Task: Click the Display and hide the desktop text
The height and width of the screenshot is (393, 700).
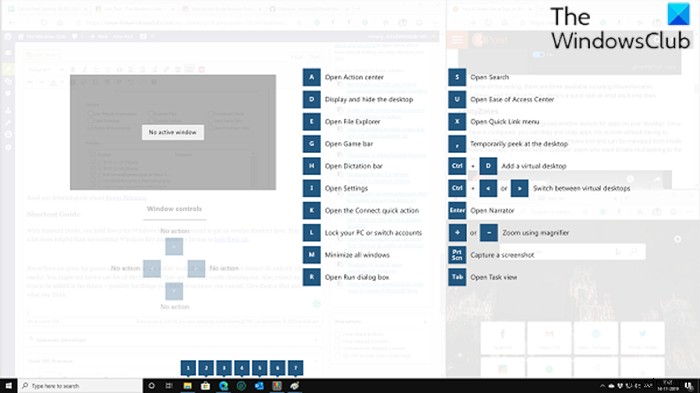Action: coord(369,99)
